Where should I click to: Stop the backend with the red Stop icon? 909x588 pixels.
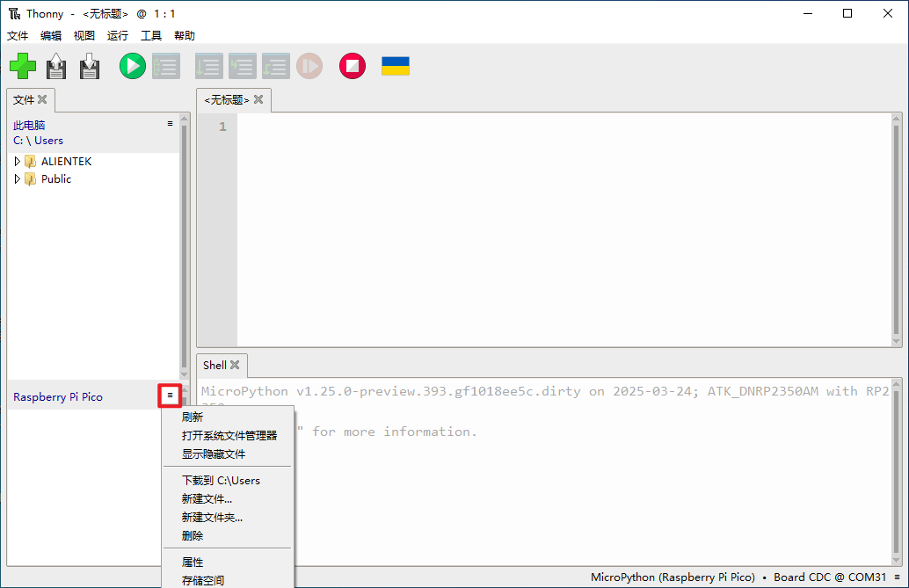(x=353, y=66)
